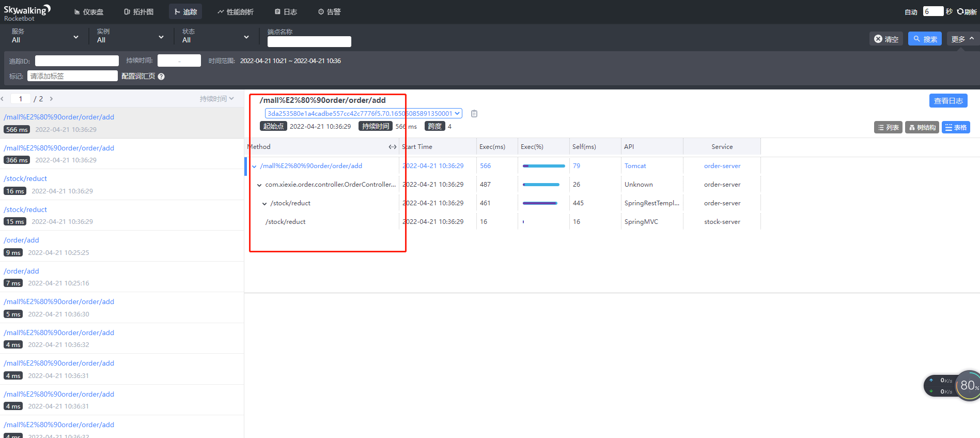The height and width of the screenshot is (438, 980).
Task: Switch to 列表 list view
Action: pos(888,127)
